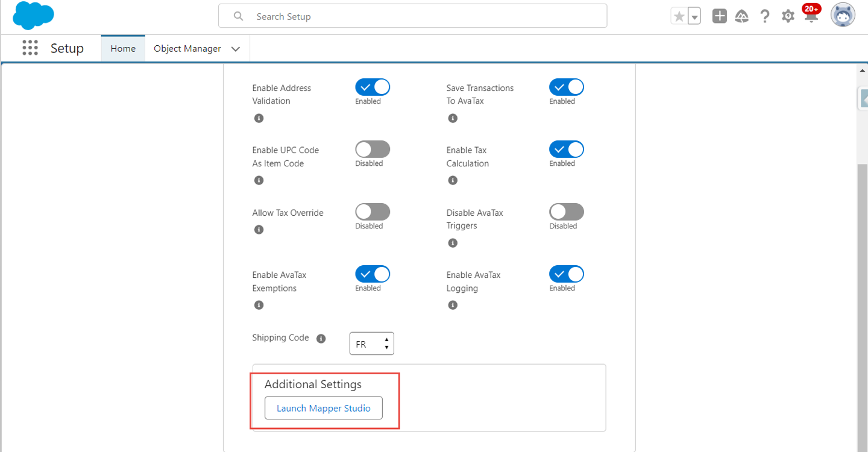
Task: Open the App Launcher grid icon
Action: click(x=30, y=48)
